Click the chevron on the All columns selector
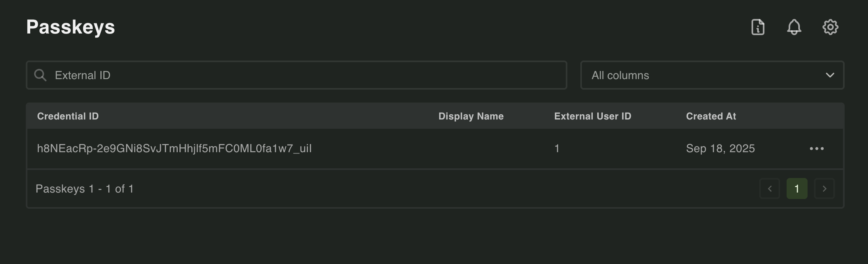This screenshot has height=264, width=868. tap(830, 75)
